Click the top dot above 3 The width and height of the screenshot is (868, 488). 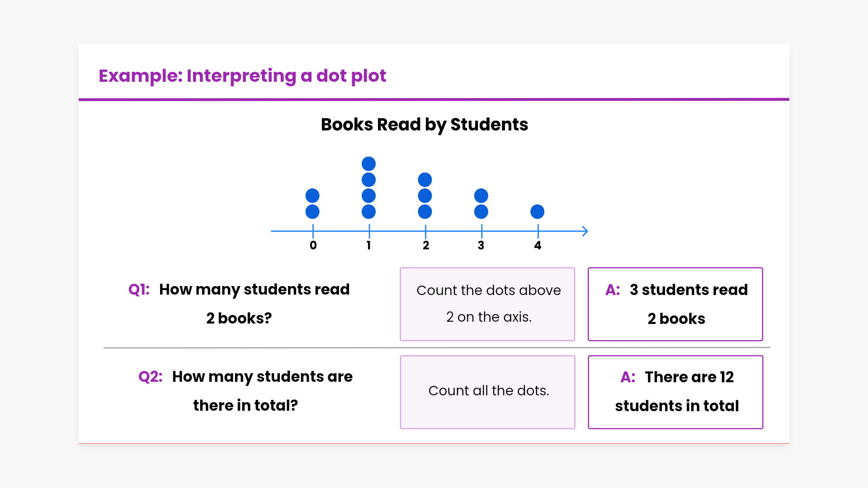point(481,196)
